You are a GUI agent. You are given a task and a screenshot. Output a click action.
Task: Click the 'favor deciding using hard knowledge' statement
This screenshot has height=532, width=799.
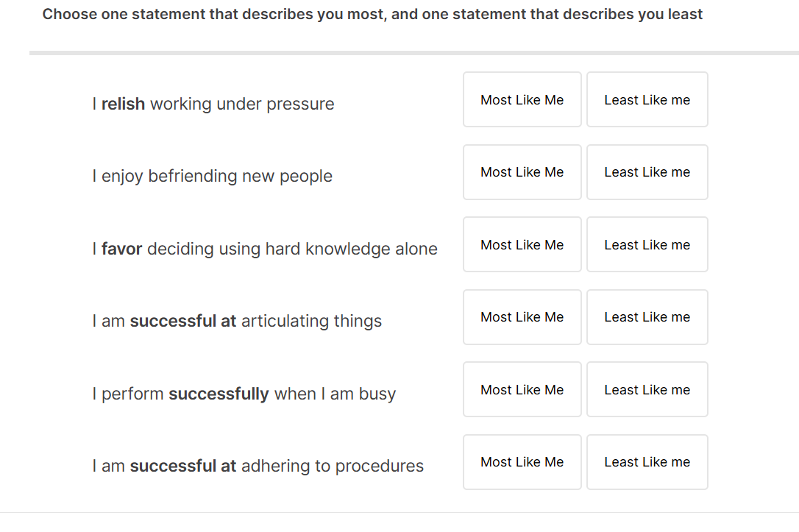(x=264, y=249)
